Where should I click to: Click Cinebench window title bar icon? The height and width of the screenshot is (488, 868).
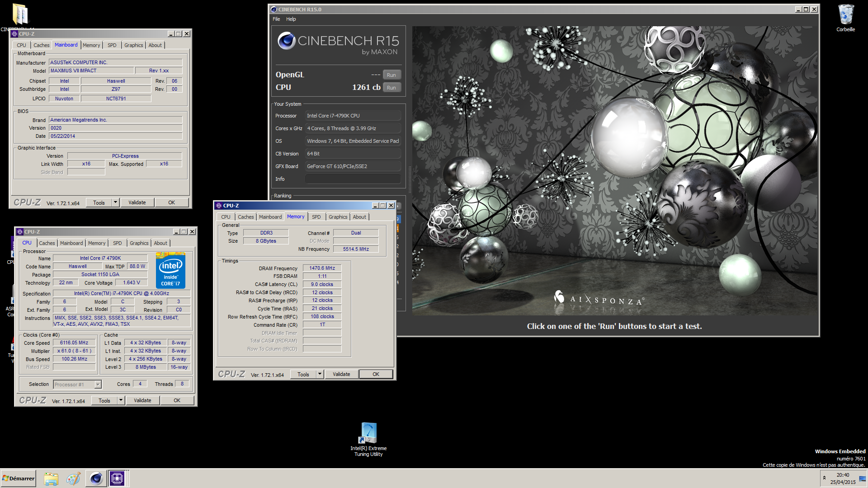pyautogui.click(x=274, y=9)
